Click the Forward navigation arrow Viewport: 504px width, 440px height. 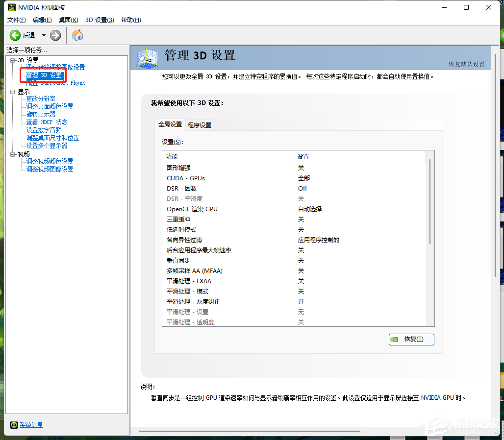(55, 35)
